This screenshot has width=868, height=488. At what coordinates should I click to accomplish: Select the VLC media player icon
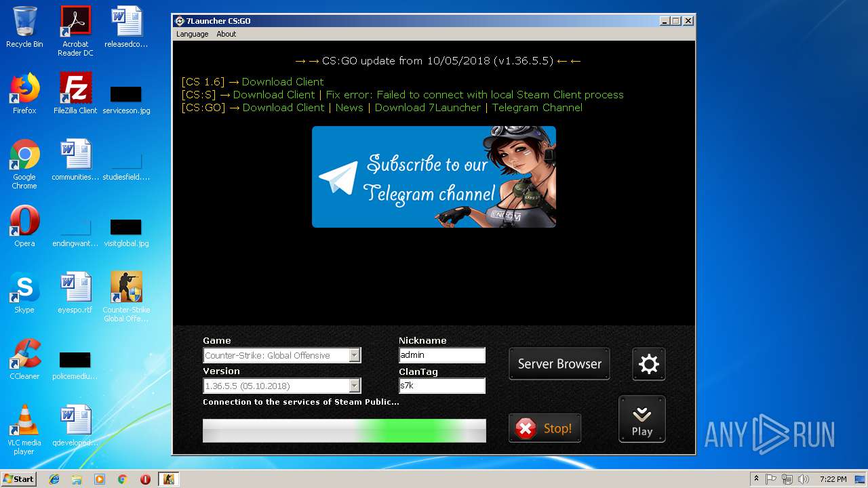(x=24, y=430)
